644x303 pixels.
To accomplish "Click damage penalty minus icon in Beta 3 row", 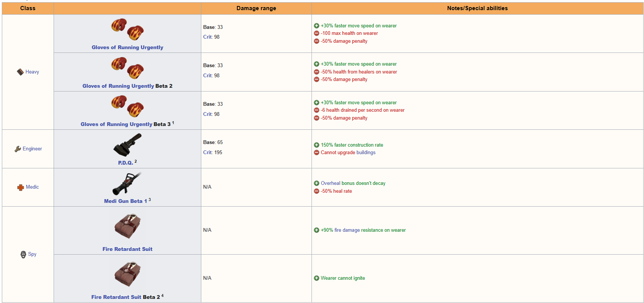I will 316,118.
